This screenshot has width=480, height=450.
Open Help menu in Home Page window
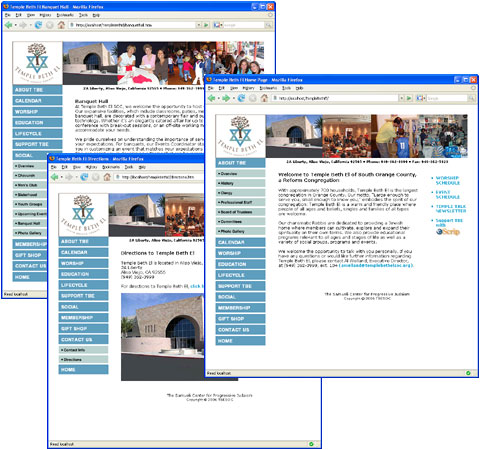(299, 88)
